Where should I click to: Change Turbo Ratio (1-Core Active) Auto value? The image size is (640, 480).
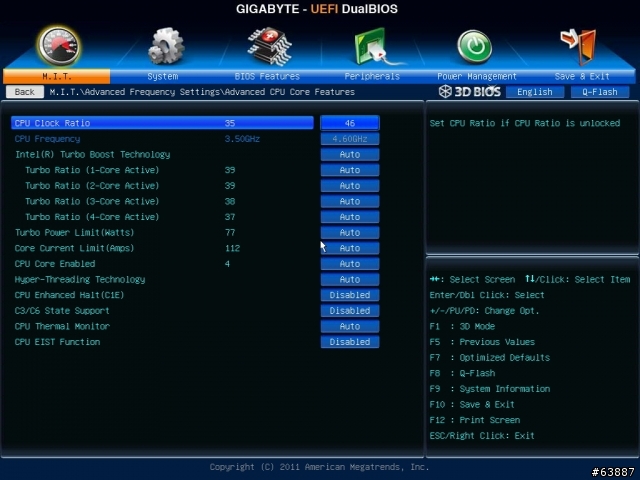tap(350, 170)
